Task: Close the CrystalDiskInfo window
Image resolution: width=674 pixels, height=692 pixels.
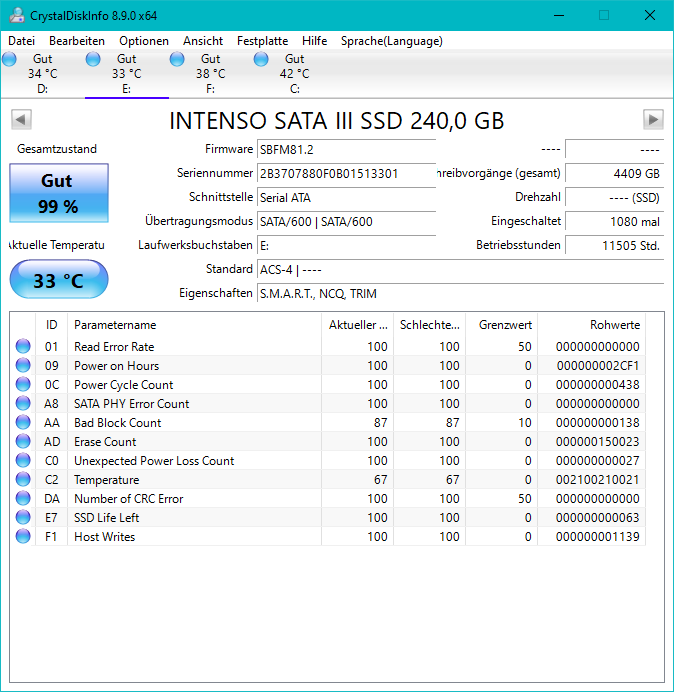Action: 650,15
